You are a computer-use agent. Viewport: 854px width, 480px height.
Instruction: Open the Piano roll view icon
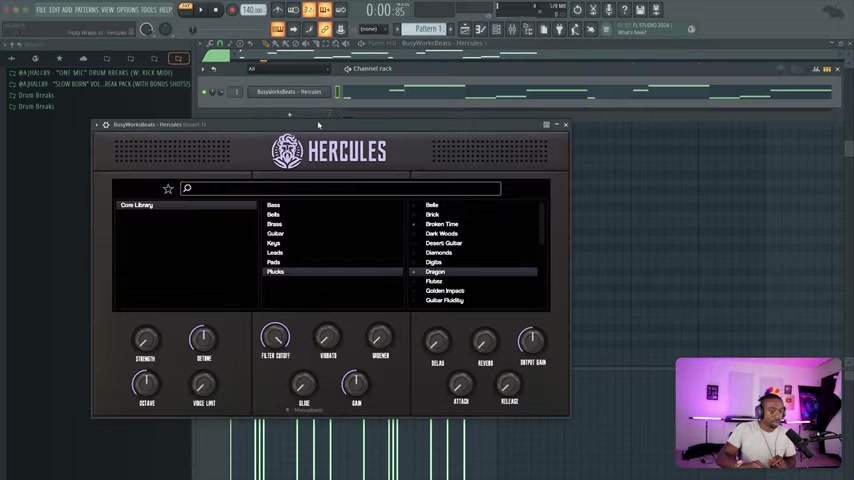point(480,29)
